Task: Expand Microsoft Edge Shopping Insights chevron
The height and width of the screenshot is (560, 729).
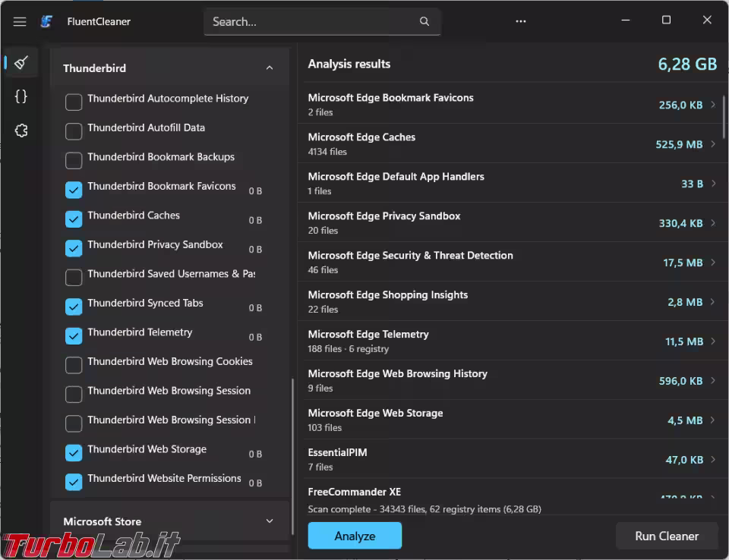Action: tap(713, 301)
